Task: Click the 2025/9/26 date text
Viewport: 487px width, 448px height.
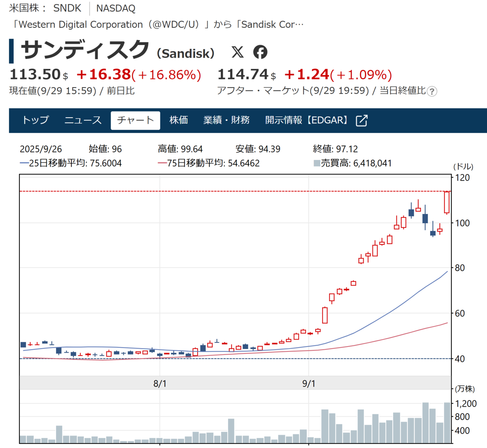Action: click(41, 149)
